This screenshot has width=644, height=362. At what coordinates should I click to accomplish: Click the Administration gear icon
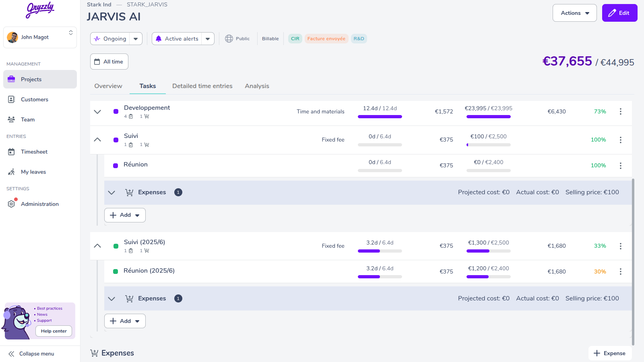pos(11,204)
